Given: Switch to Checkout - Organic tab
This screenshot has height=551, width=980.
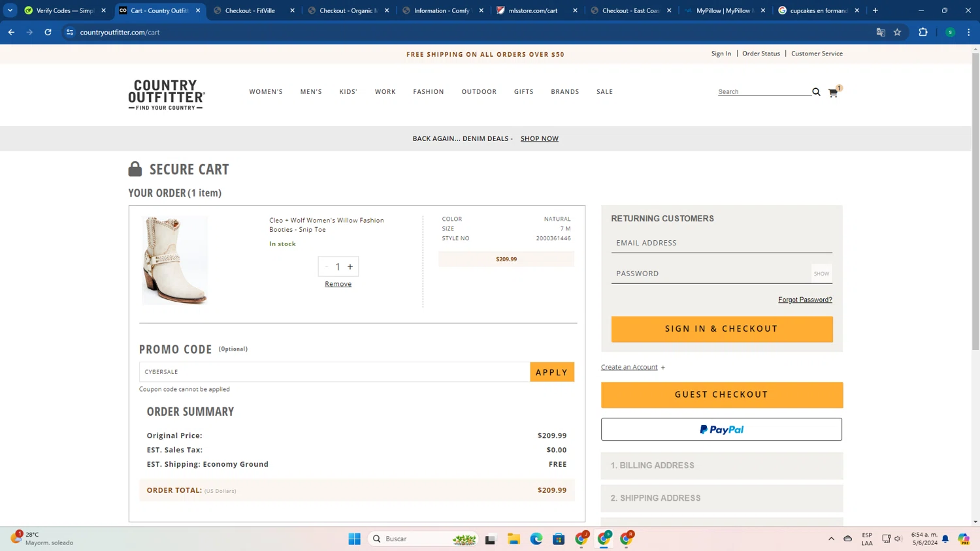Looking at the screenshot, I should (349, 10).
